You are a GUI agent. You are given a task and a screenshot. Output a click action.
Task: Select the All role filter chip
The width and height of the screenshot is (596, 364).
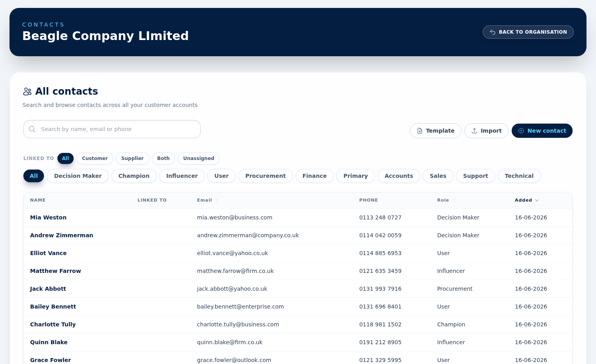click(34, 176)
